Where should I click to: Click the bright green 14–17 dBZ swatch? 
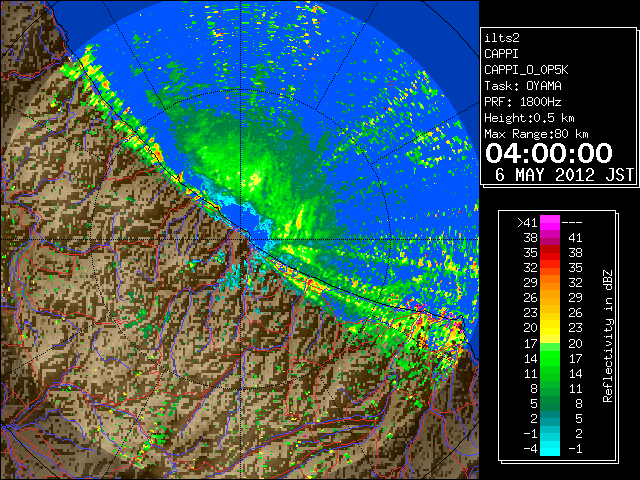click(x=550, y=358)
